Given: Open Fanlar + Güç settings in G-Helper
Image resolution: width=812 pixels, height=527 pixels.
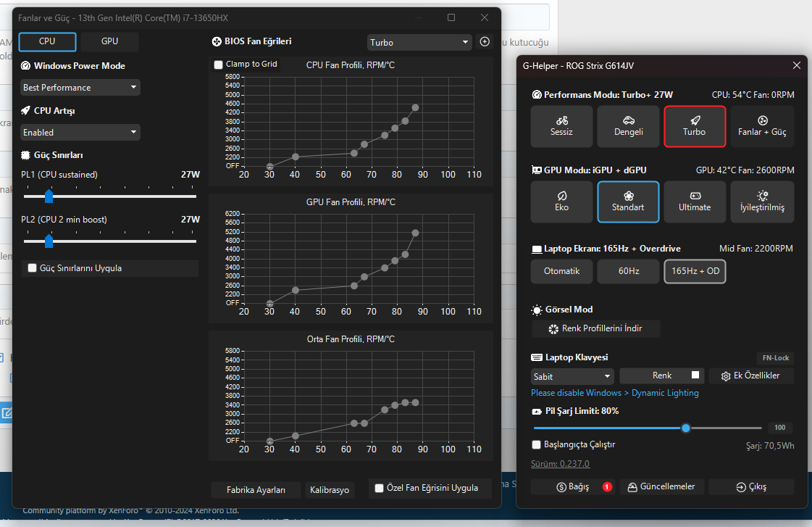Looking at the screenshot, I should tap(762, 126).
